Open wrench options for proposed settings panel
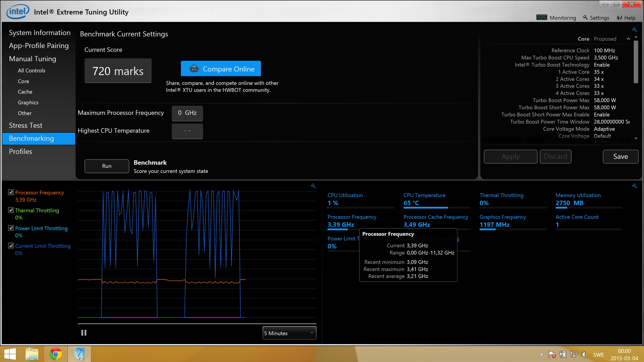644x362 pixels. coord(634,29)
